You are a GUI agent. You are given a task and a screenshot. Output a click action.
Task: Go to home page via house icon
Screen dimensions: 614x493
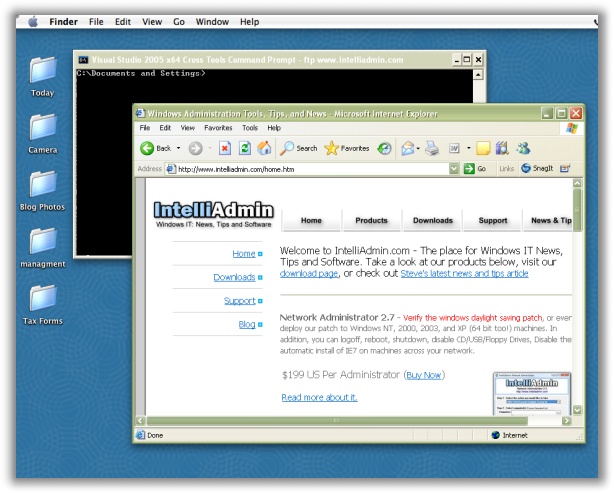click(x=264, y=148)
